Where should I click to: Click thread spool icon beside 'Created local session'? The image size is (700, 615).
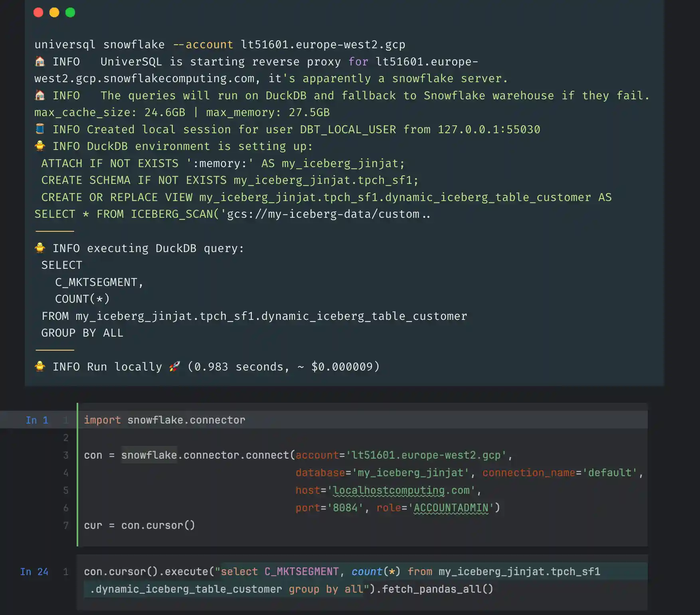point(40,129)
